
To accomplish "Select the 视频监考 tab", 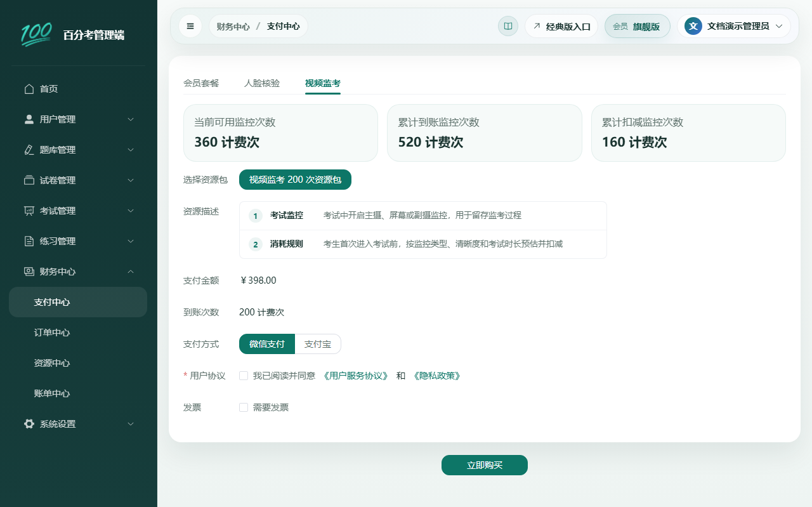I will point(323,83).
